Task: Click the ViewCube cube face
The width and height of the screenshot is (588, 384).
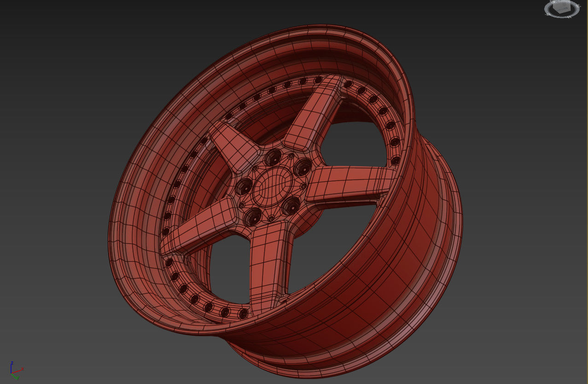Action: coord(561,7)
